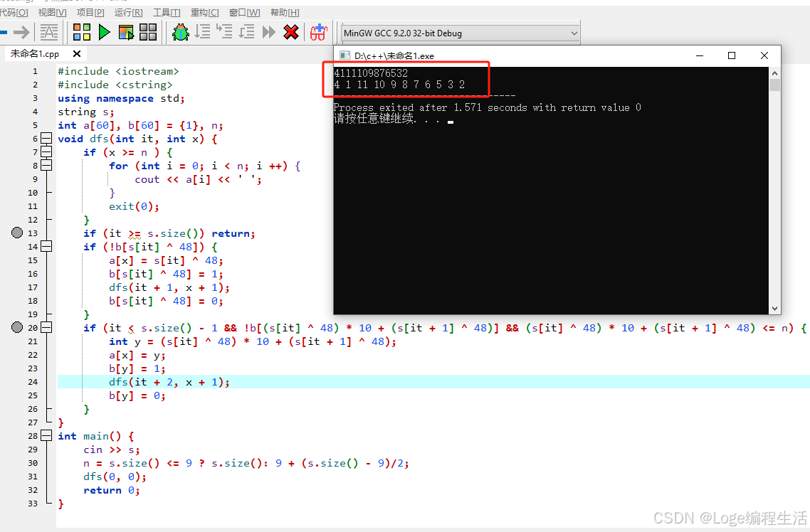This screenshot has width=810, height=532.
Task: Open the 重构[C] menu
Action: (204, 12)
